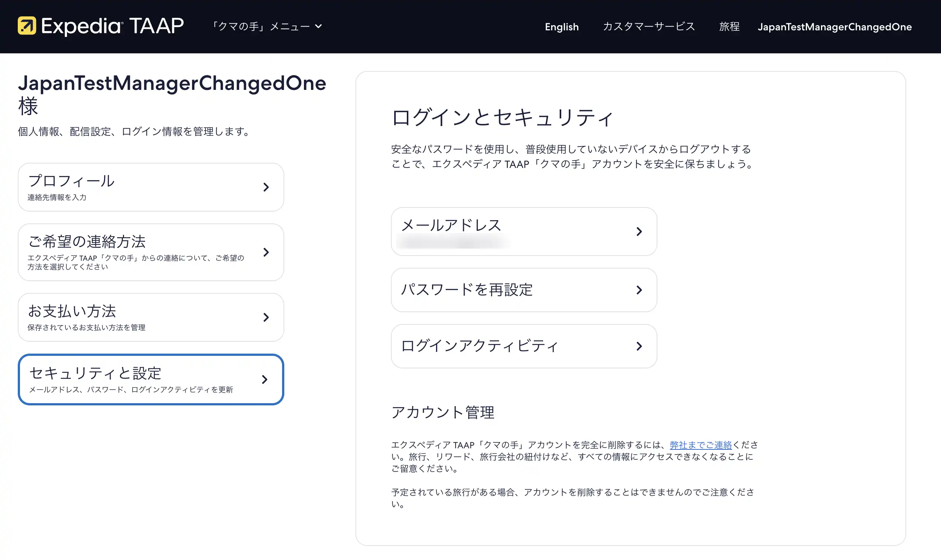Click the ログインとセキュリティ heading
The width and height of the screenshot is (941, 560).
pos(502,117)
